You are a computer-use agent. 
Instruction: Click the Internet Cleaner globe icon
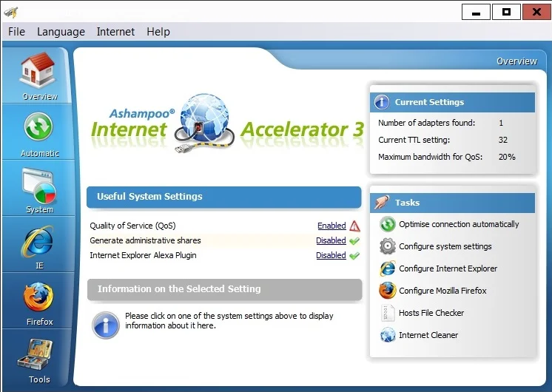coord(388,335)
